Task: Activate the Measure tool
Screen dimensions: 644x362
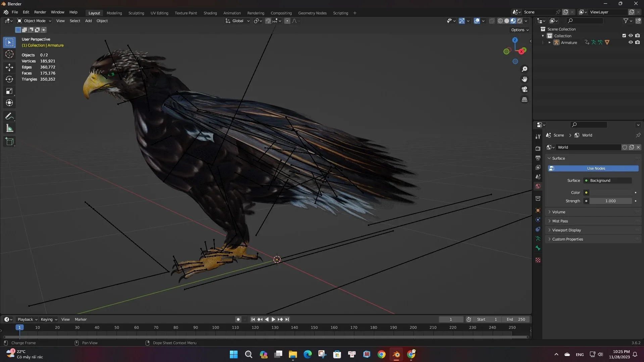Action: [9, 128]
